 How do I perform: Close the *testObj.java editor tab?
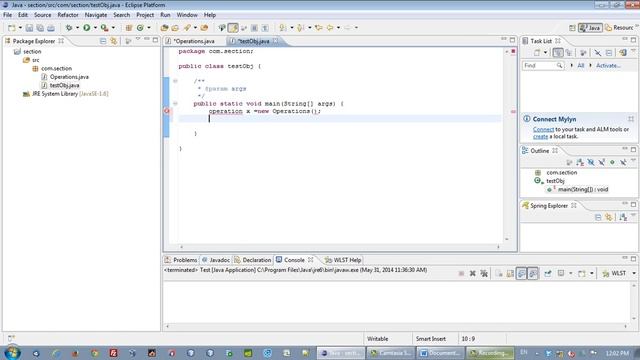coord(276,41)
